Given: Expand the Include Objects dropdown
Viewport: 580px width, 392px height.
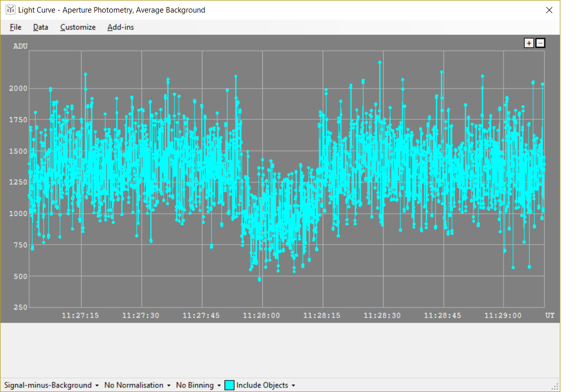Looking at the screenshot, I should (266, 385).
